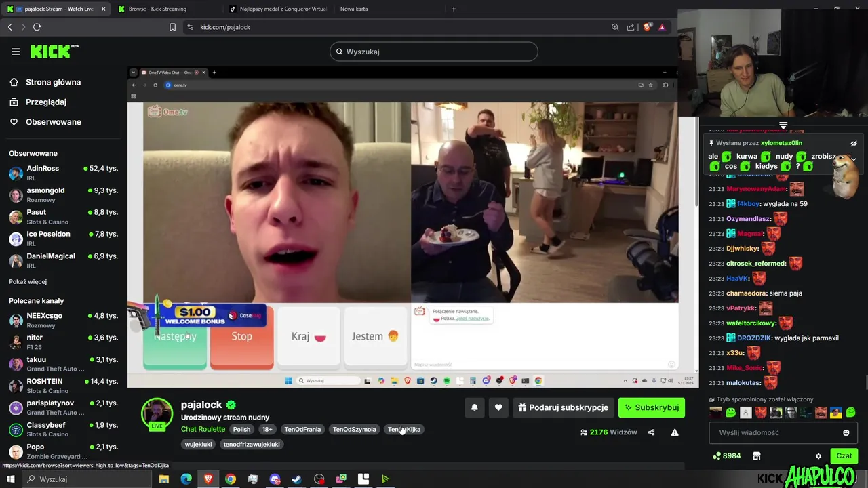Select the TenOdKijka tag
Image resolution: width=868 pixels, height=488 pixels.
[404, 429]
